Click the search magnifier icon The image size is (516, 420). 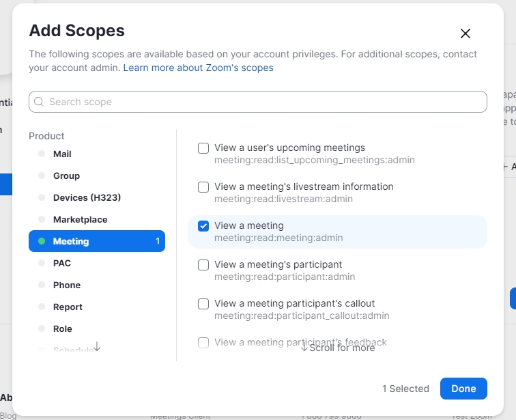tap(39, 102)
